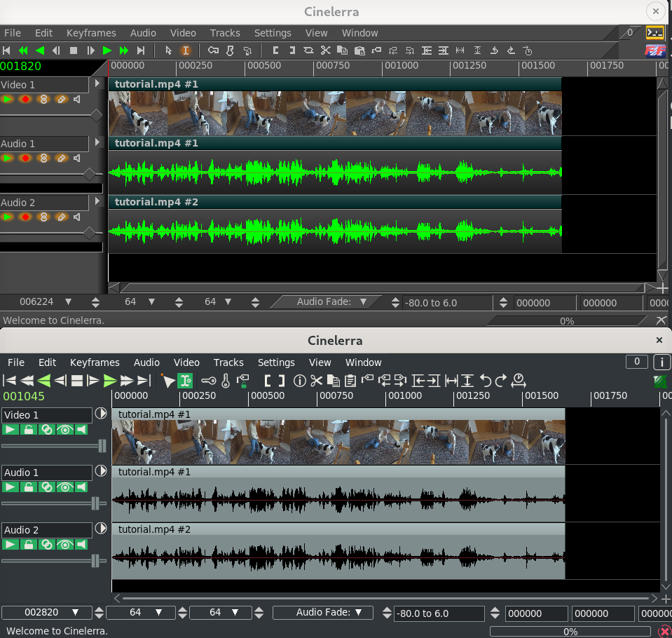Click Redo arrow in lower window toolbar
Screen dimensions: 672x638
pyautogui.click(x=500, y=381)
